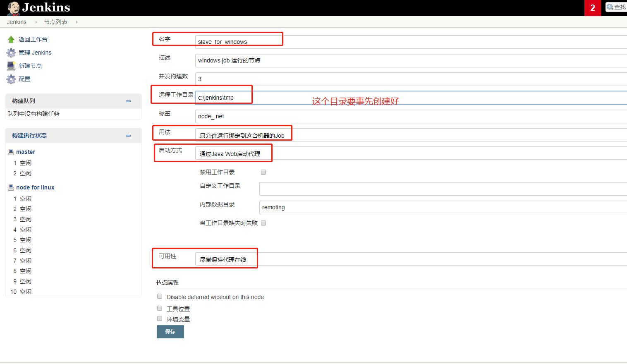Collapse the 构建队列 panel
This screenshot has height=364, width=627.
pyautogui.click(x=128, y=101)
